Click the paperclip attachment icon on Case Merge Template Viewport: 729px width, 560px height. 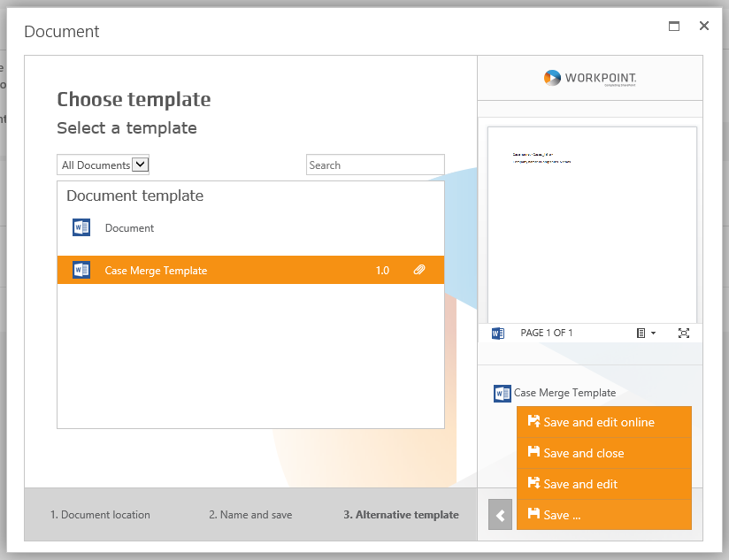pyautogui.click(x=419, y=270)
